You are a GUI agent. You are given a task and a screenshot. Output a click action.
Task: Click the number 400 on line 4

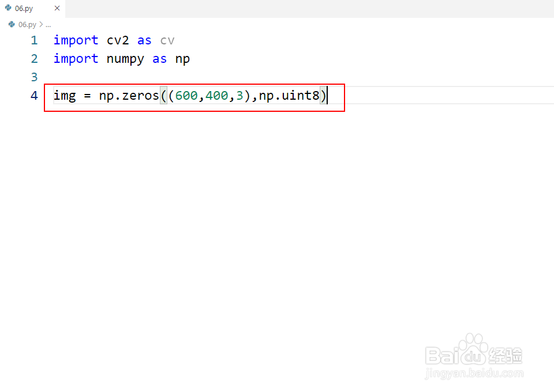[x=216, y=95]
